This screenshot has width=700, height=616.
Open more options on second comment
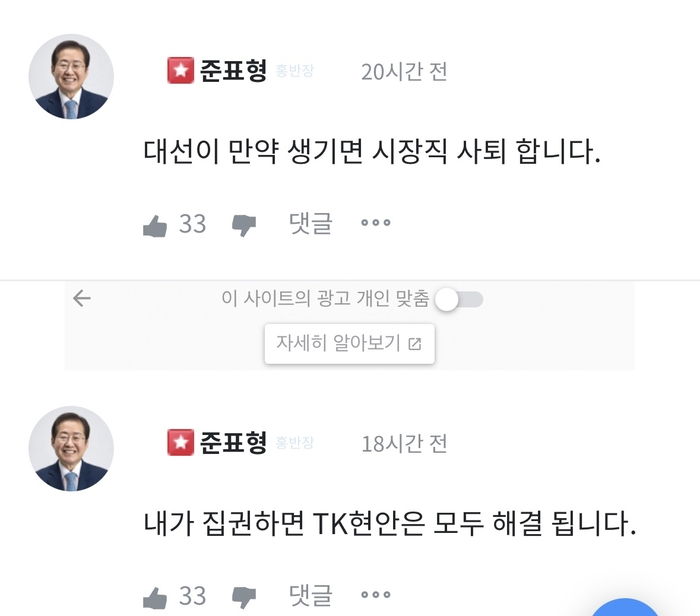click(x=375, y=594)
